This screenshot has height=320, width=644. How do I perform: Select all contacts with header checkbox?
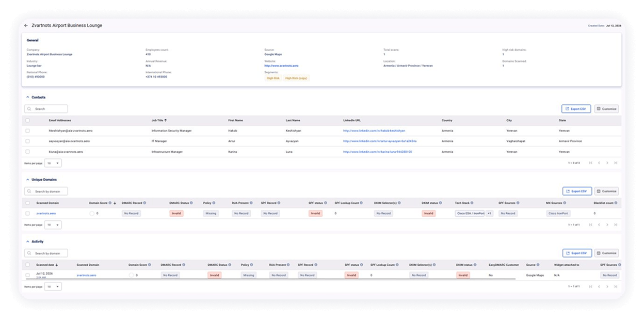[x=28, y=120]
